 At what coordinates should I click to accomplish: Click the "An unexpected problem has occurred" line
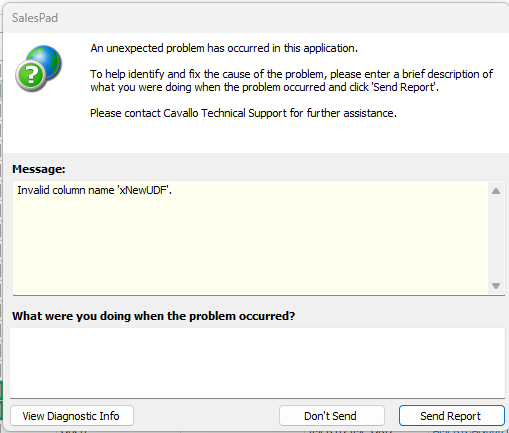[224, 48]
